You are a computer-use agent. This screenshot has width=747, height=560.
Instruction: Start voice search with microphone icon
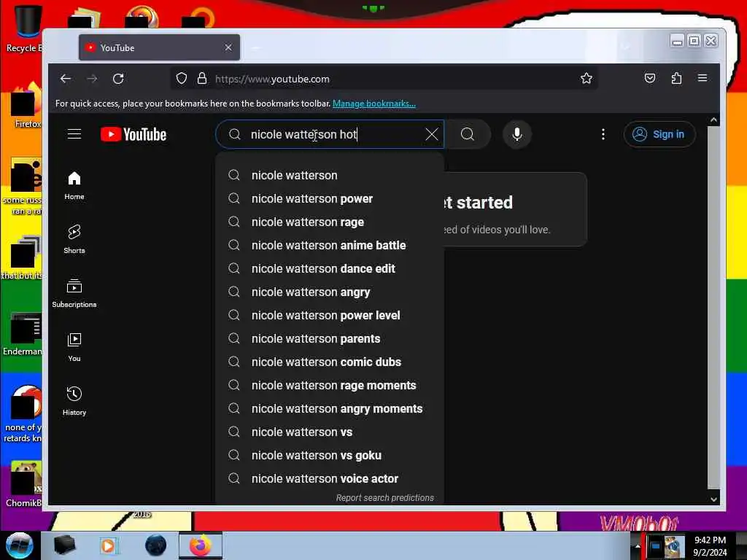click(517, 134)
